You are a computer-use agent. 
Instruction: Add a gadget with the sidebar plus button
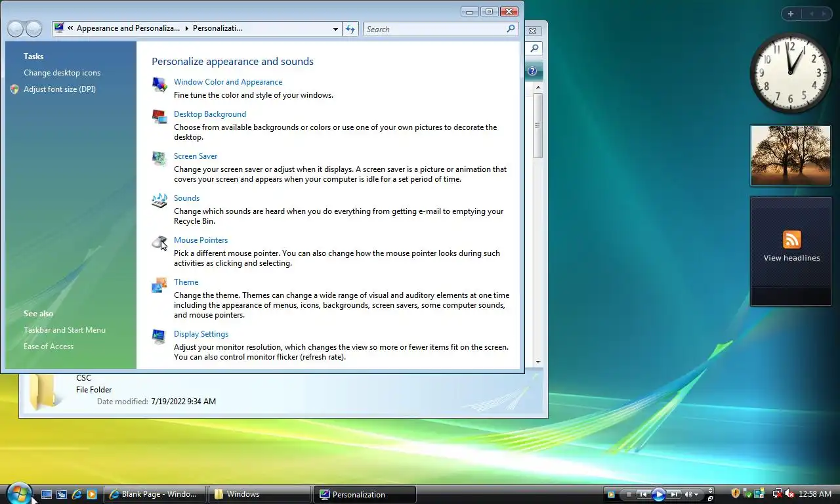click(x=791, y=14)
